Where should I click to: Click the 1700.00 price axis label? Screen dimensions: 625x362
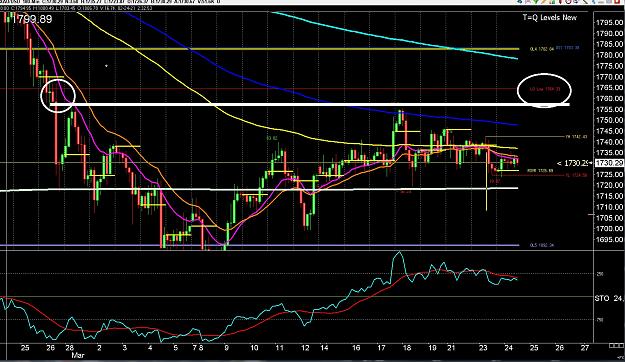click(x=609, y=228)
